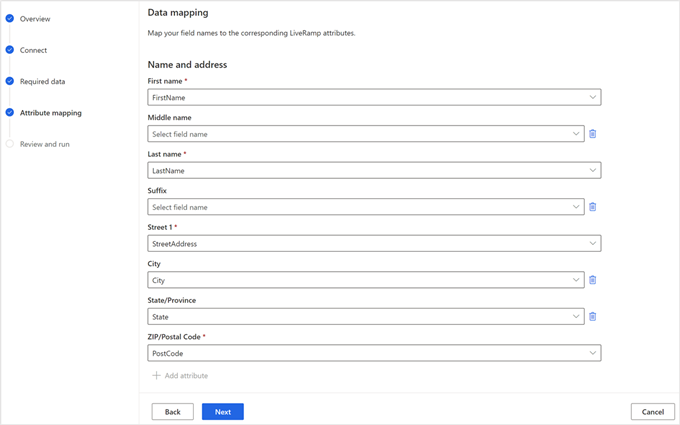The height and width of the screenshot is (425, 680).
Task: Expand the ZIP/Postal Code dropdown showing PostCode
Action: (374, 353)
